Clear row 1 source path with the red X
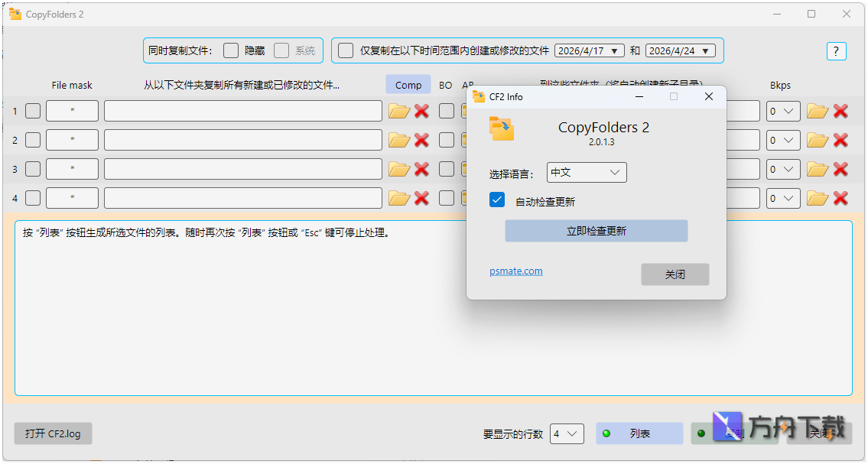The image size is (868, 464). point(420,110)
